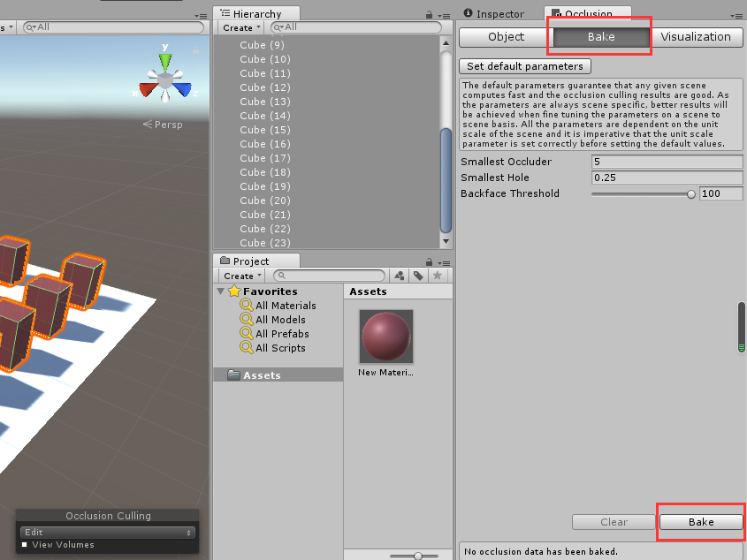Collapse the Favorites tree
Image resolution: width=747 pixels, height=560 pixels.
tap(221, 291)
